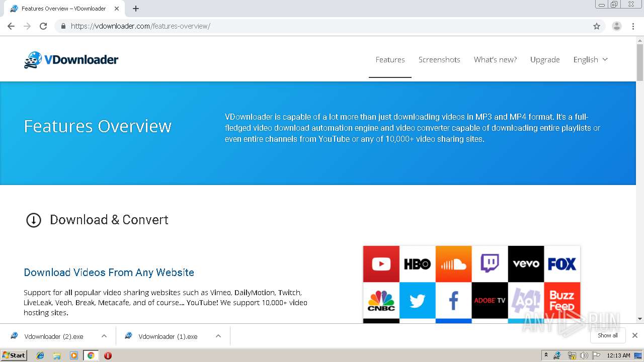Close the Features Overview tab
Viewport: 644px width, 362px height.
117,9
